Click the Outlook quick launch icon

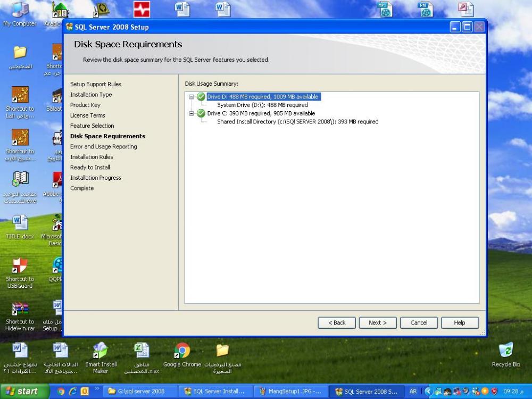tap(85, 391)
